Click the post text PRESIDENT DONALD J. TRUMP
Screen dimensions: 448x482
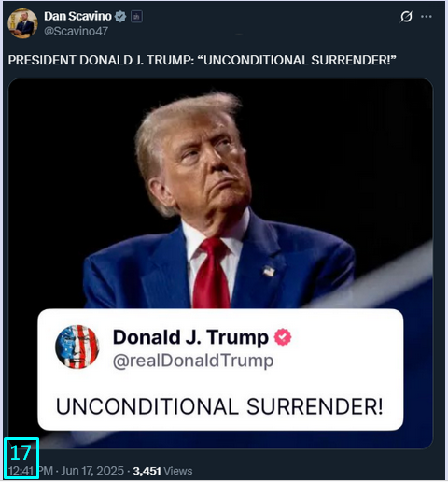101,60
